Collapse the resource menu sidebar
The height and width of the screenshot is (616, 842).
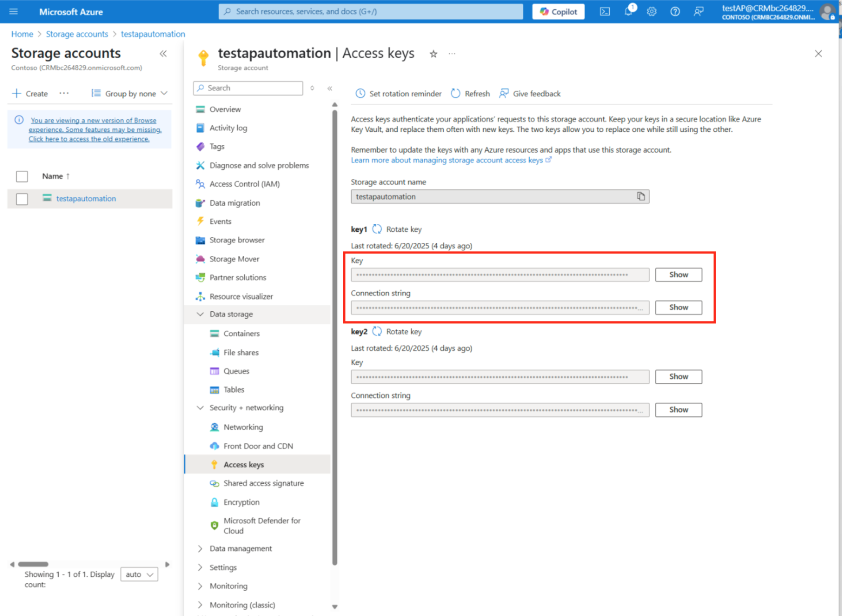point(330,88)
